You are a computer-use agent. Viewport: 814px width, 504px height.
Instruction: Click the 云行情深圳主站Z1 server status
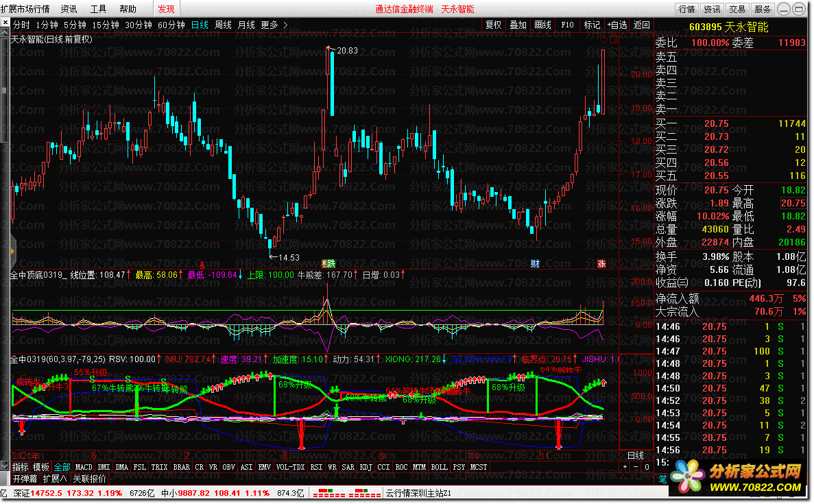[418, 493]
